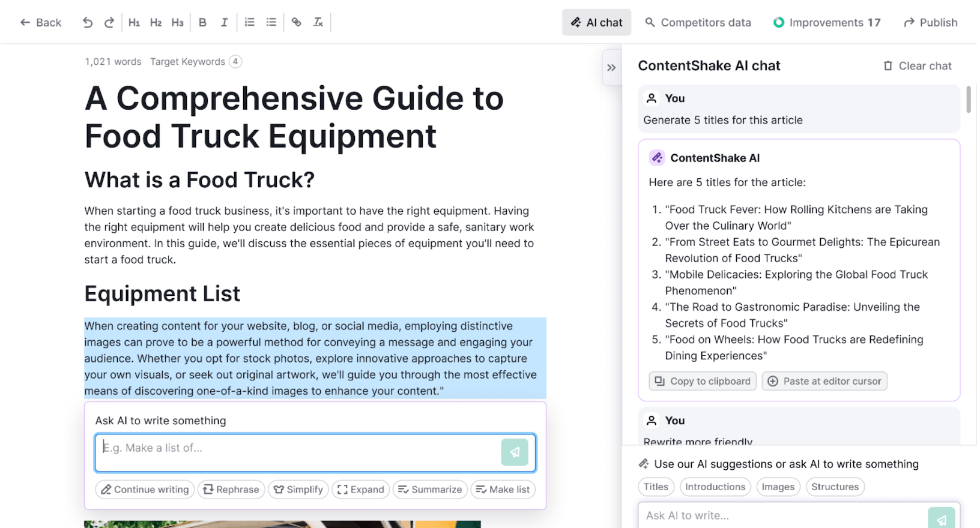Screen dimensions: 980x528
Task: Click the redo arrow icon
Action: [x=109, y=22]
